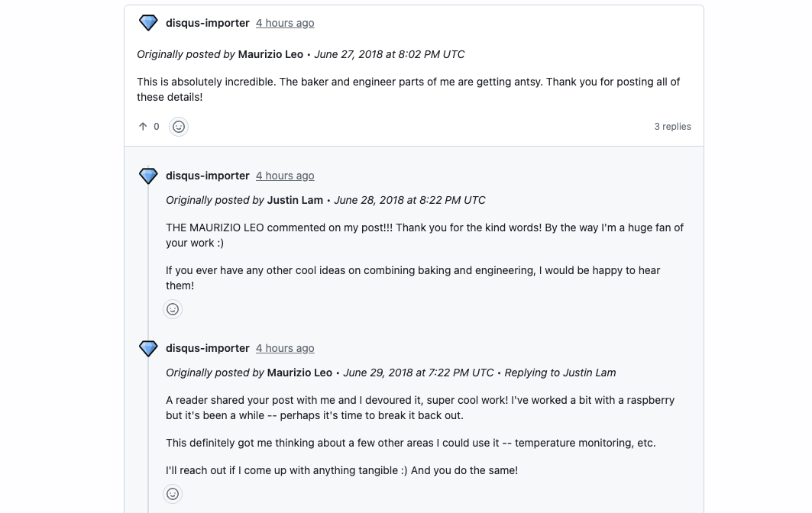
Task: Add emoji reaction to Justin Lam's reply
Action: pos(173,309)
